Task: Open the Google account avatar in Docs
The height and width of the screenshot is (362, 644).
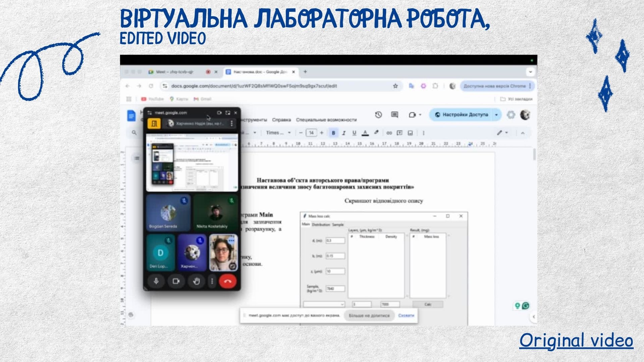Action: pyautogui.click(x=525, y=115)
